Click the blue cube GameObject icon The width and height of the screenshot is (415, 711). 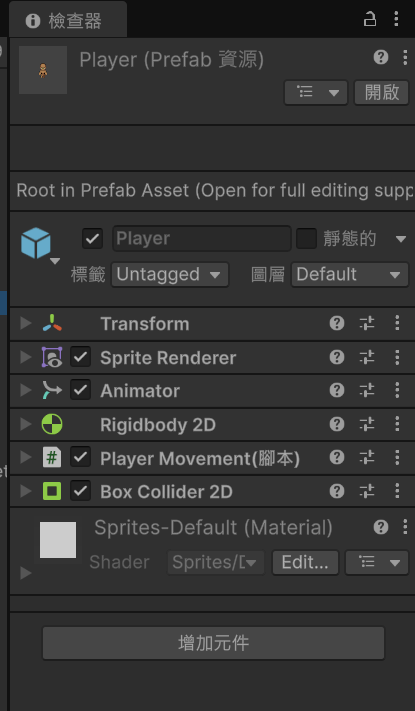click(35, 243)
